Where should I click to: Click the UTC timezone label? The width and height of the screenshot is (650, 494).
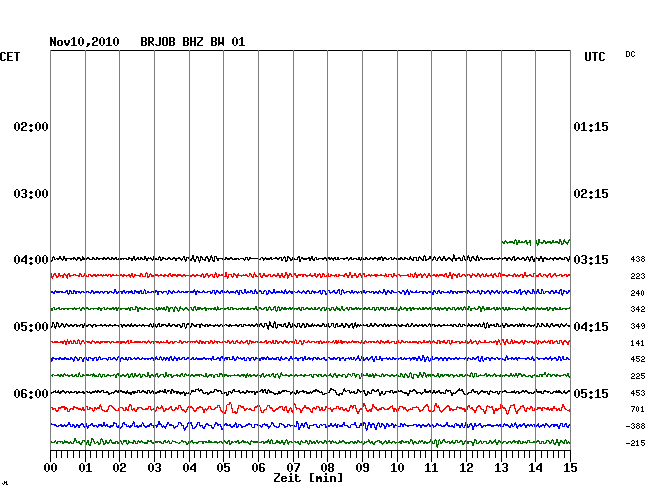click(x=594, y=57)
